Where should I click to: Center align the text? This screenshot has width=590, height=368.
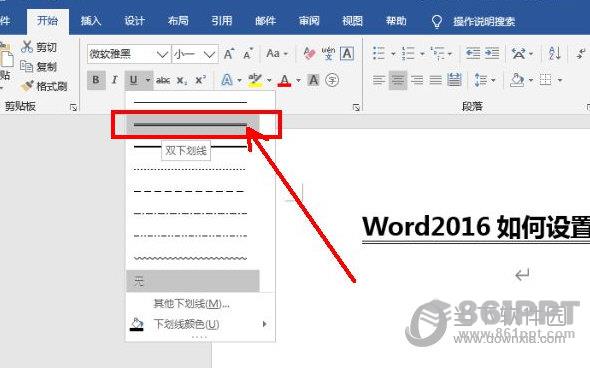398,80
